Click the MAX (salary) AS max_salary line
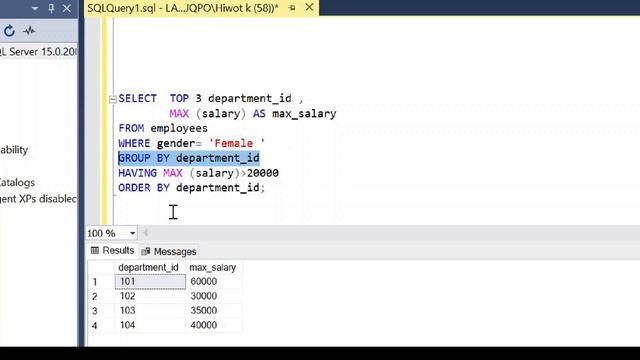 (253, 113)
